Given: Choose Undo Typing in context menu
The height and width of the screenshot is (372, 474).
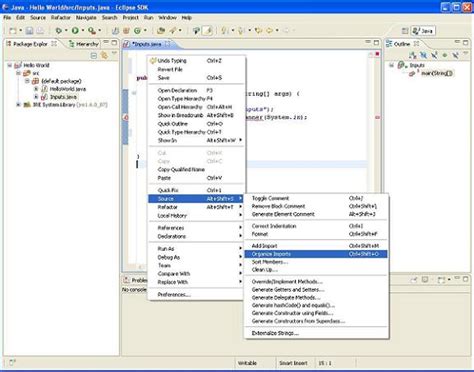Looking at the screenshot, I should pos(197,61).
